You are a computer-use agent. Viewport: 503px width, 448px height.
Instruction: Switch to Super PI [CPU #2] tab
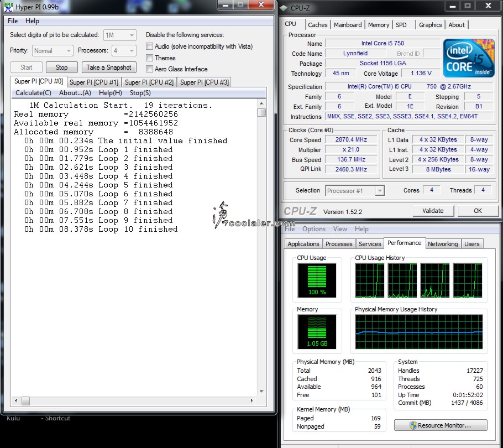tap(149, 82)
